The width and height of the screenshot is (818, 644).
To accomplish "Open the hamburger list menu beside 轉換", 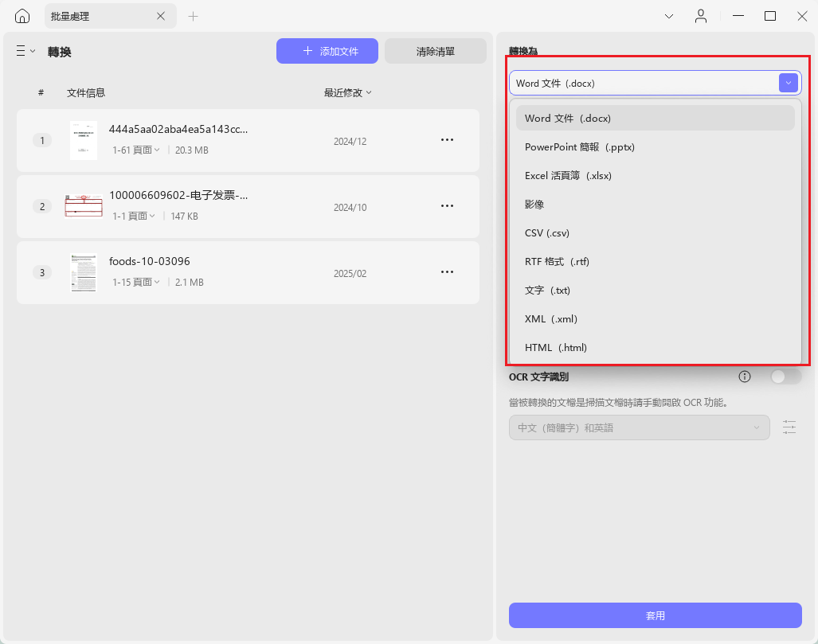I will pos(25,51).
